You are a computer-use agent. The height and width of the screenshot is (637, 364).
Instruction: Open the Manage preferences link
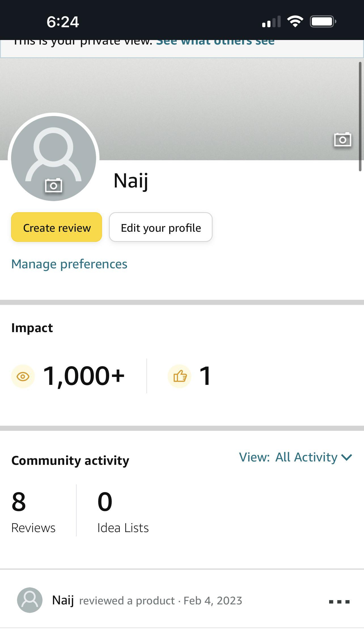69,264
